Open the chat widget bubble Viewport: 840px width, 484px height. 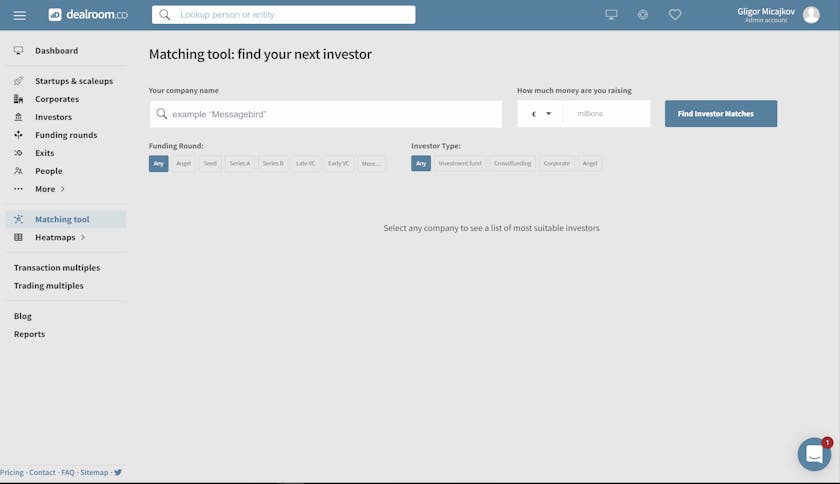tap(814, 455)
